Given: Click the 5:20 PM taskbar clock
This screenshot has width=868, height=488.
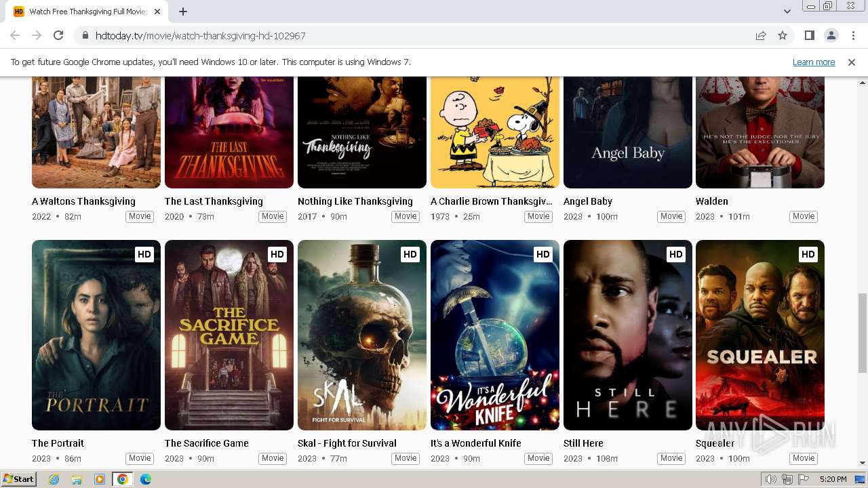Looking at the screenshot, I should tap(833, 479).
